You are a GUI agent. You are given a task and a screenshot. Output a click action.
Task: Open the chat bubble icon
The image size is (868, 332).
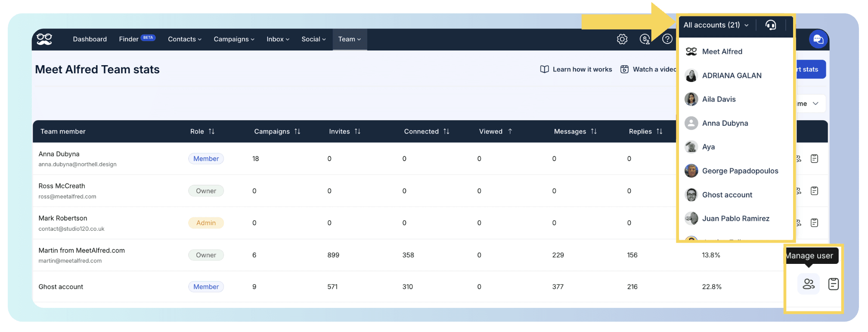coord(818,39)
